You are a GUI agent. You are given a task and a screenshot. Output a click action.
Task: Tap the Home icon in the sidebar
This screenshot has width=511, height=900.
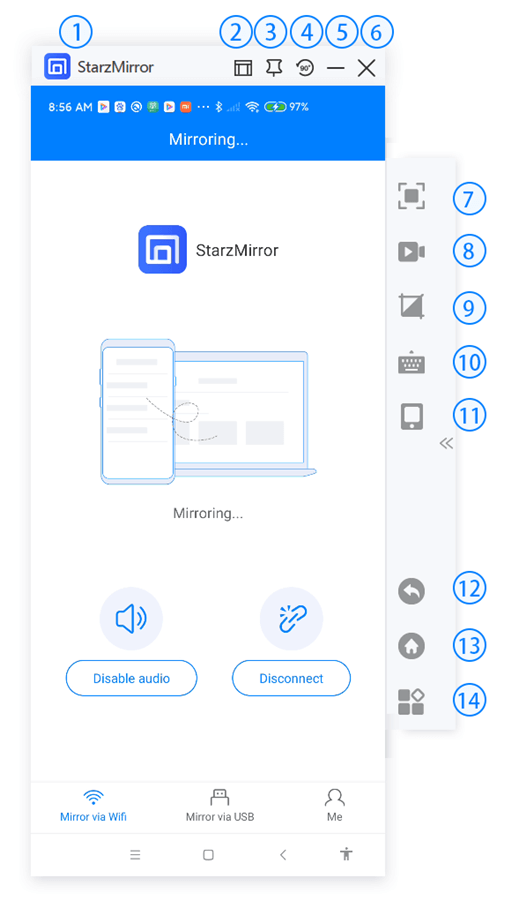(x=411, y=646)
